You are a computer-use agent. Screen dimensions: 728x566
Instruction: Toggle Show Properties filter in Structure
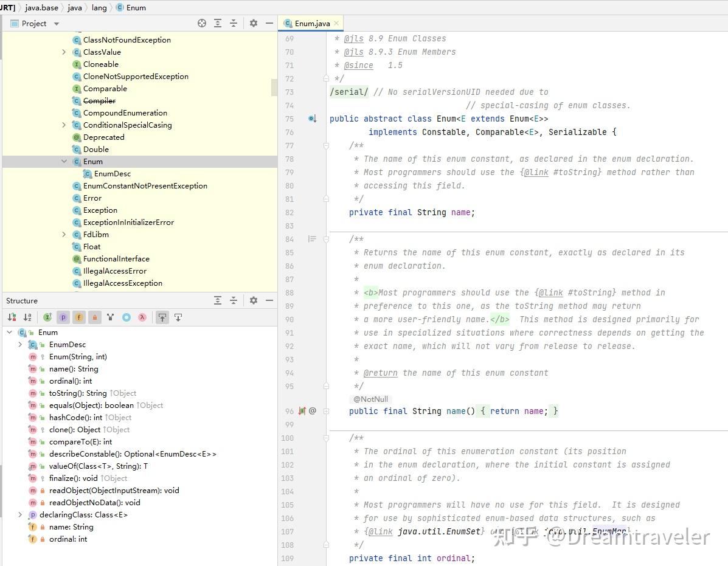[63, 317]
